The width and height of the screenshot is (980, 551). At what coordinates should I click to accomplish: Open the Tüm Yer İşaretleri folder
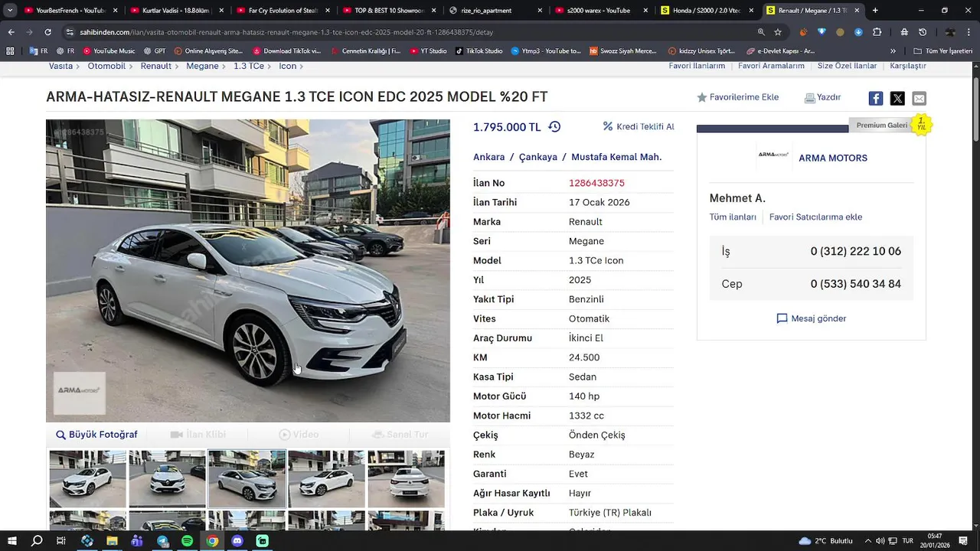pos(943,51)
